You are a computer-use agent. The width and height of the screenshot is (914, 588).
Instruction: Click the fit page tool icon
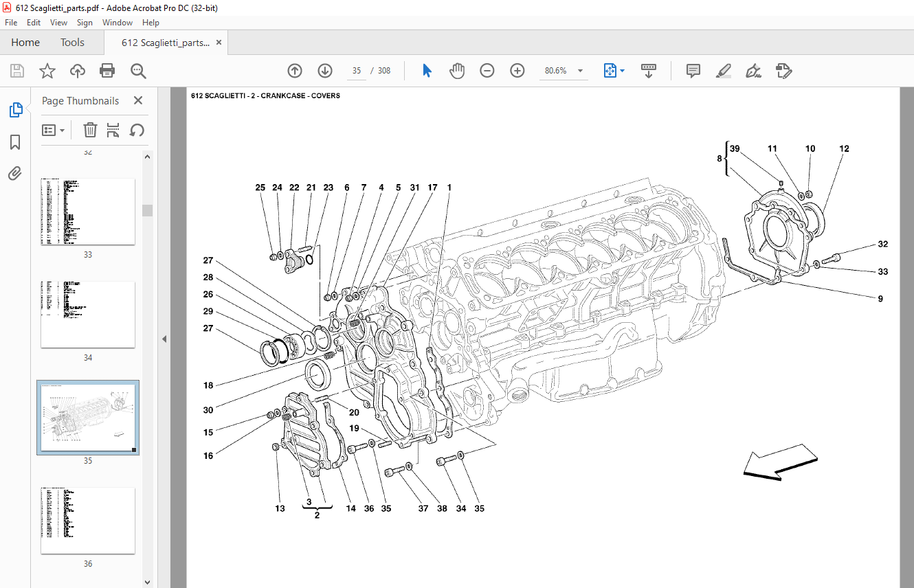point(610,71)
